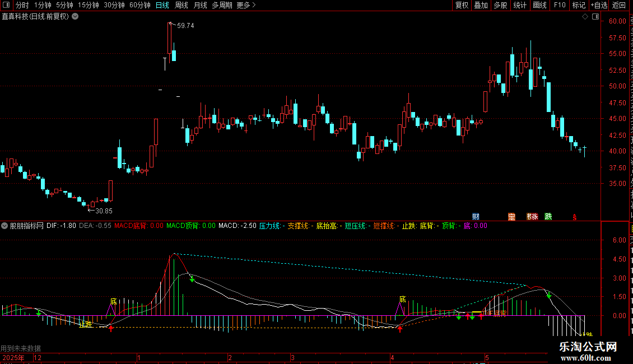The width and height of the screenshot is (633, 364).
Task: Click the MACD: -2.50 value
Action: click(x=238, y=226)
